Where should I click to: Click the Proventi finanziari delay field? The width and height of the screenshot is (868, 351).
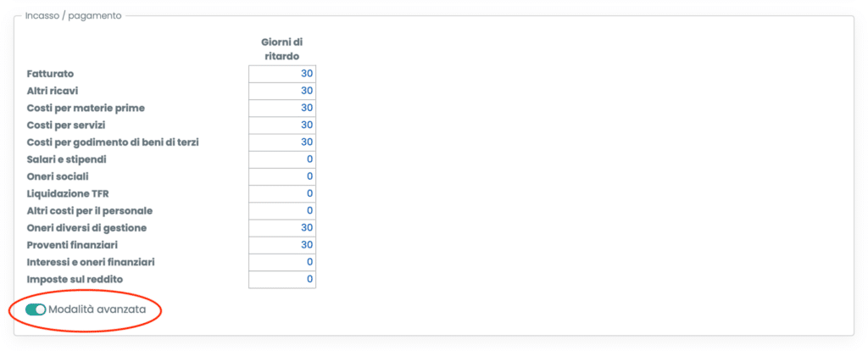point(281,245)
